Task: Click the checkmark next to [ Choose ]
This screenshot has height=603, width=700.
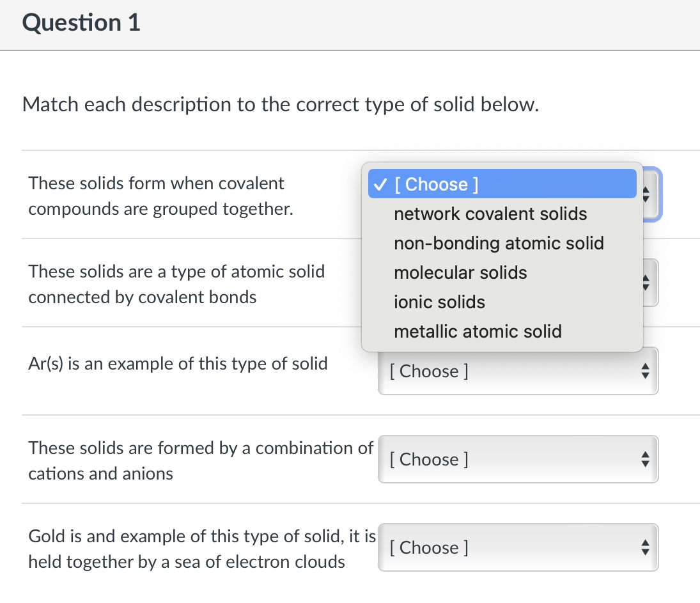Action: click(x=378, y=184)
